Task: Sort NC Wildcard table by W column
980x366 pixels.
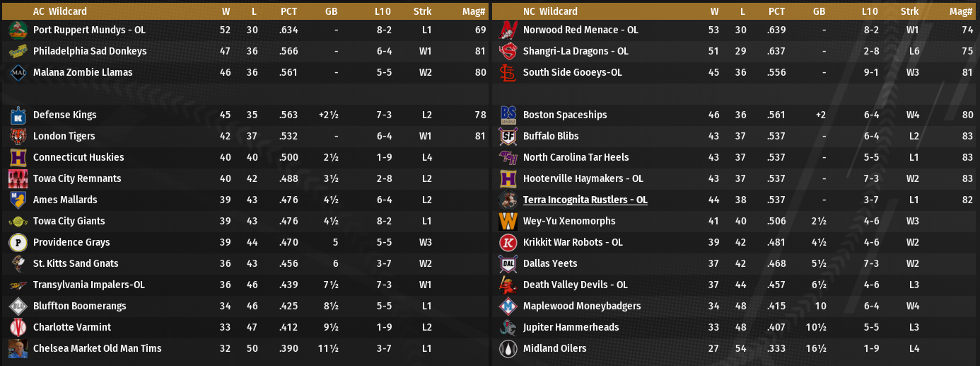Action: 715,11
